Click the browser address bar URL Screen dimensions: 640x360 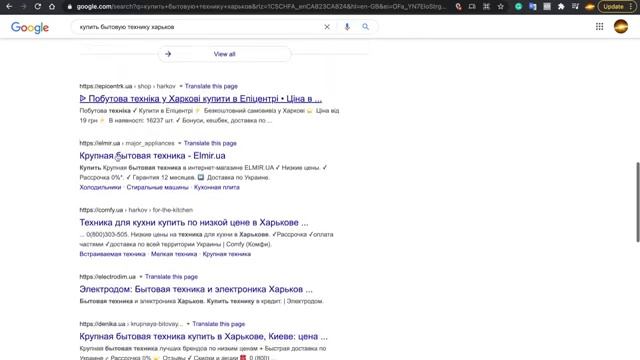tap(261, 7)
